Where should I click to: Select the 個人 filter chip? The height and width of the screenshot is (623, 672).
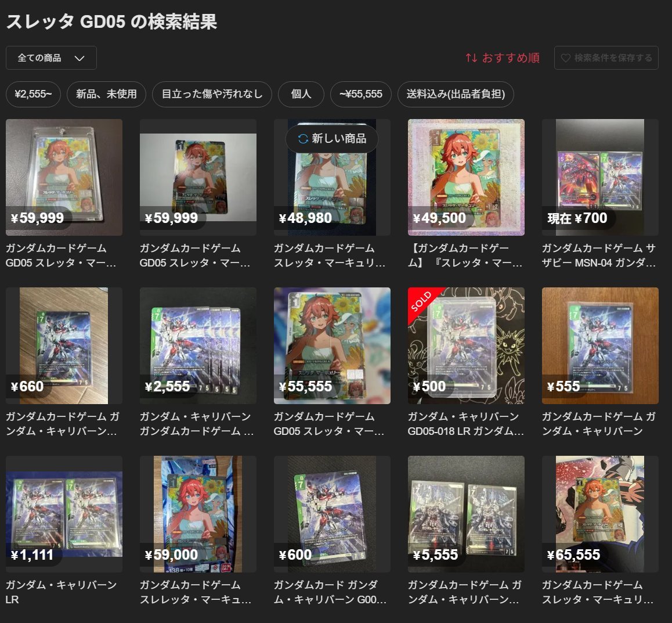[x=301, y=94]
